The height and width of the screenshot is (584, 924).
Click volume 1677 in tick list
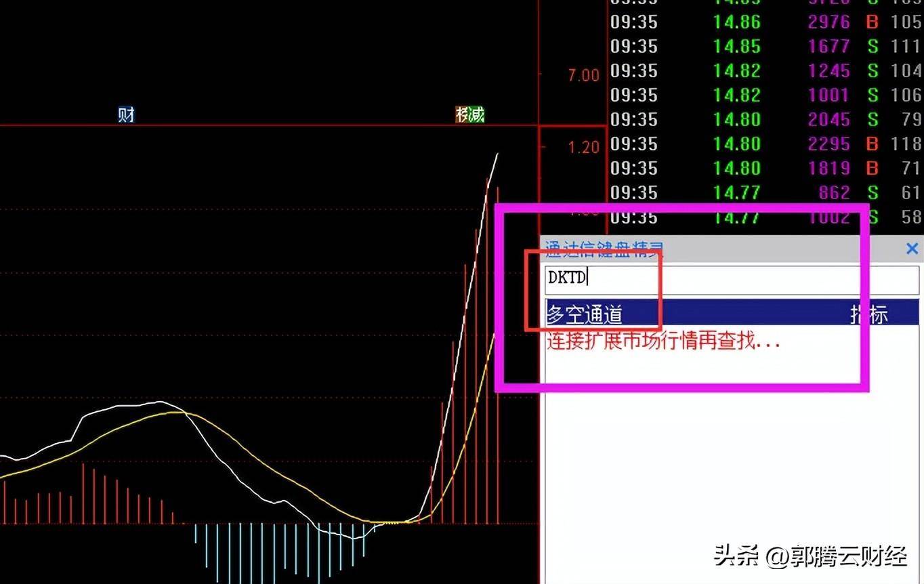tap(828, 47)
